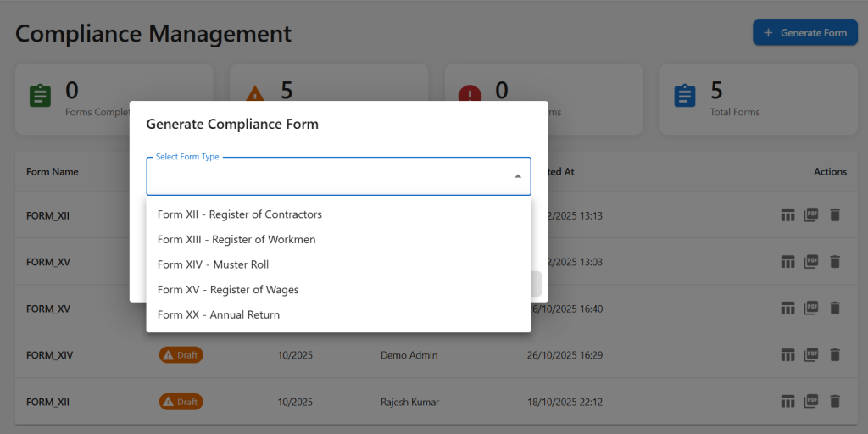868x434 pixels.
Task: Delete the form created at 13:03
Action: (835, 262)
